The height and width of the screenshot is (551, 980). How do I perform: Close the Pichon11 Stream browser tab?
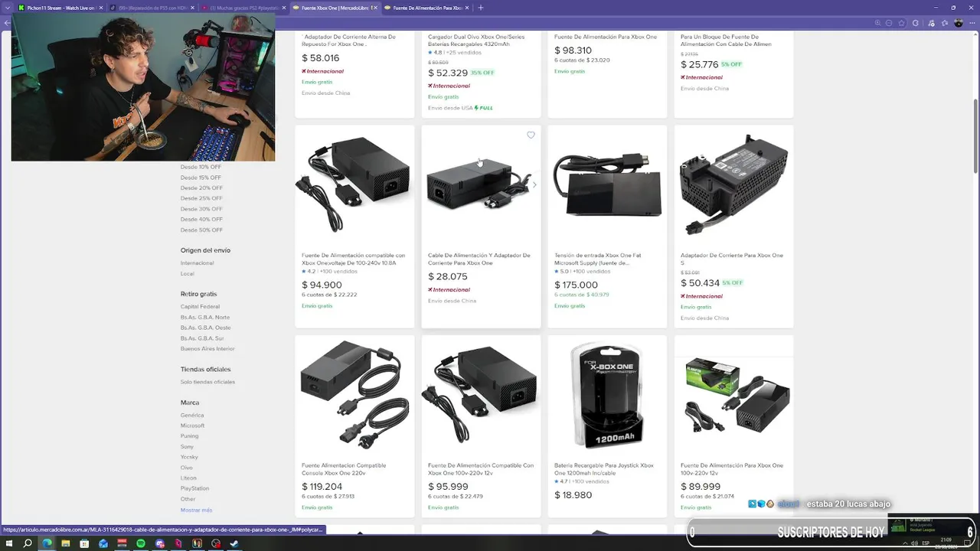pos(100,8)
